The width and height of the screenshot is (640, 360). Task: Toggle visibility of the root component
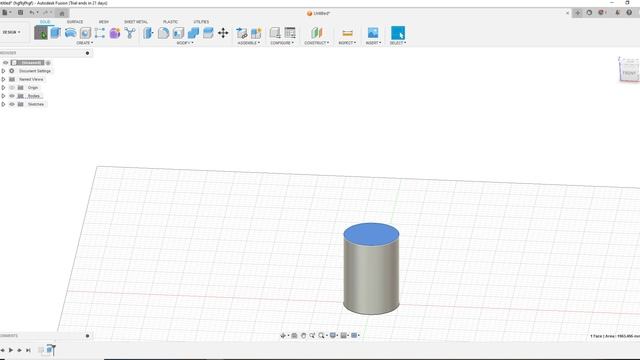click(x=5, y=63)
